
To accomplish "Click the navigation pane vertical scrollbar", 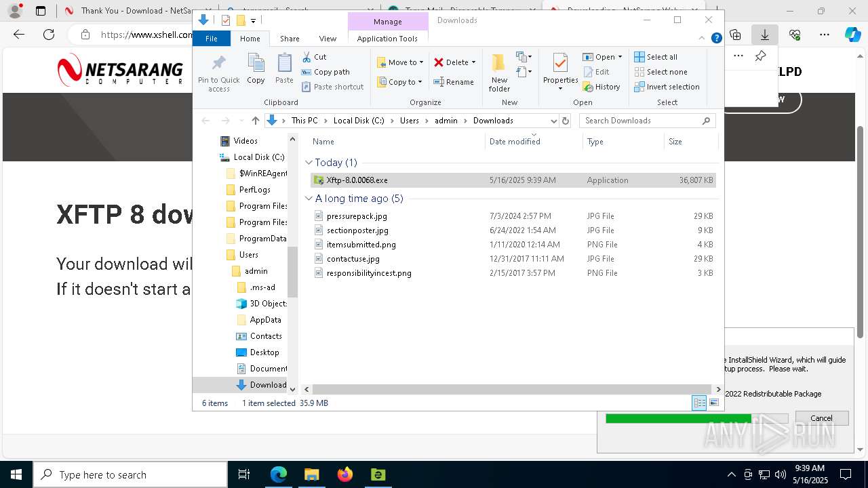I will pos(292,271).
